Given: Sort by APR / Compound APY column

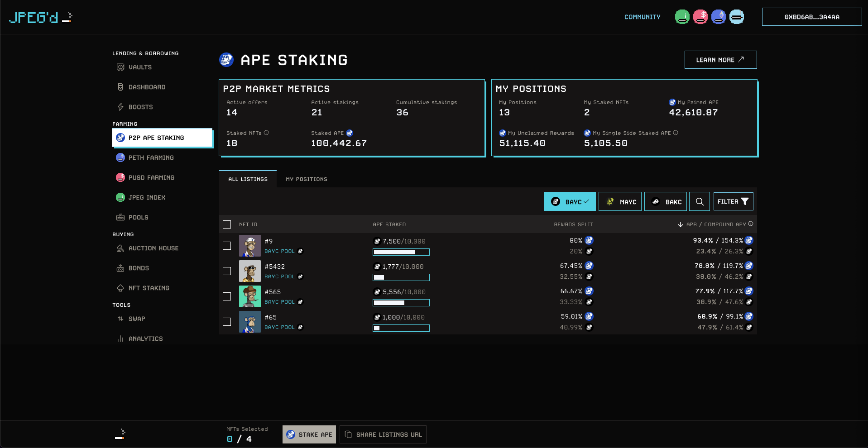Looking at the screenshot, I should [x=715, y=224].
